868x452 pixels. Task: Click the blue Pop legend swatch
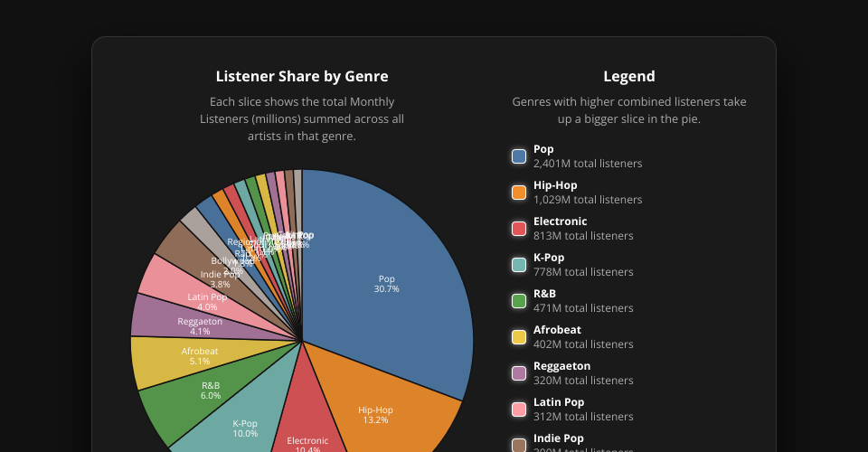point(519,156)
